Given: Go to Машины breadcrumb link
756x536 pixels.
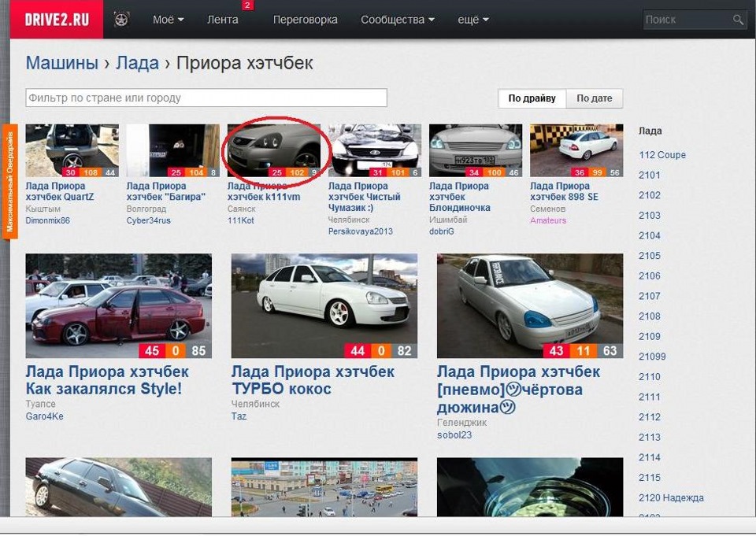Looking at the screenshot, I should tap(61, 63).
